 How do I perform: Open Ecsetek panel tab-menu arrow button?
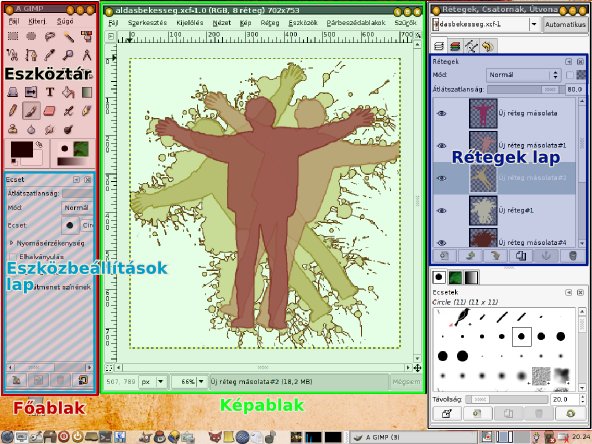(x=569, y=292)
